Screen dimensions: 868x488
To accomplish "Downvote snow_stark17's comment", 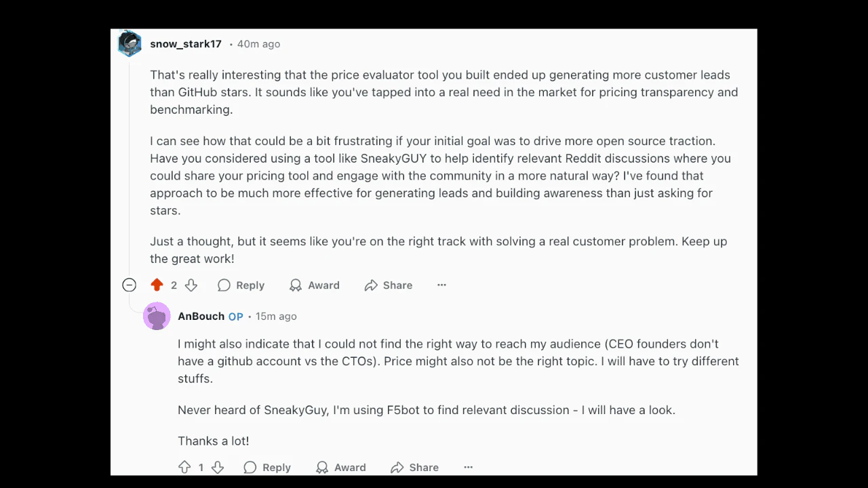I will (x=191, y=285).
